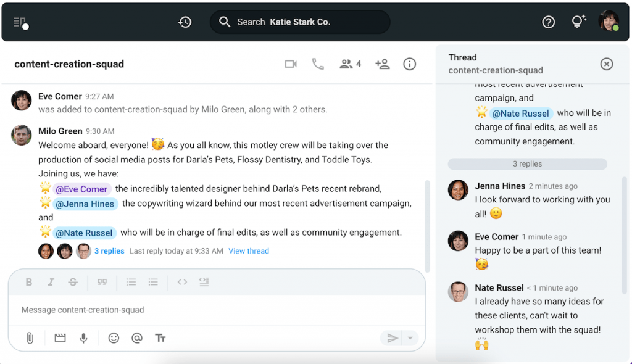Start a video call in content-creation-squad

tap(290, 64)
